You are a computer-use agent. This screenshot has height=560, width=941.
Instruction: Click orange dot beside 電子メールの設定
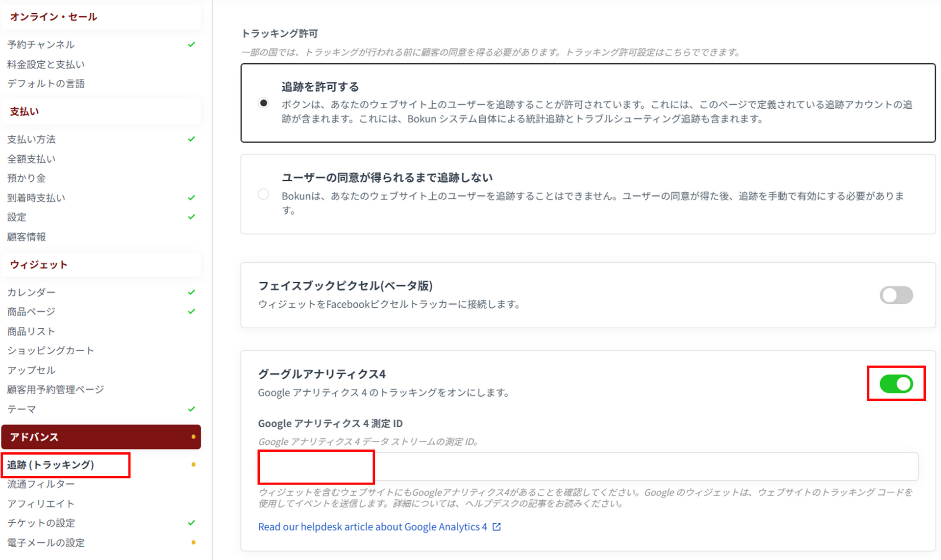click(194, 542)
